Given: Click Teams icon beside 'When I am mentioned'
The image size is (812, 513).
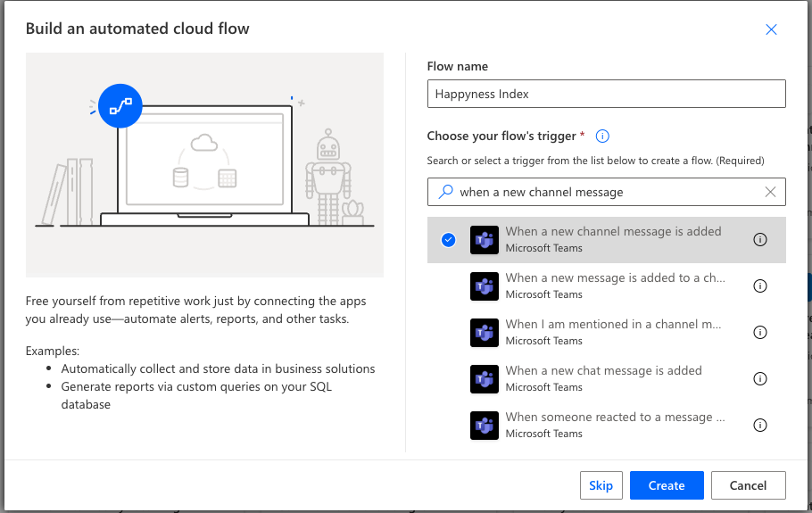Looking at the screenshot, I should tap(484, 333).
